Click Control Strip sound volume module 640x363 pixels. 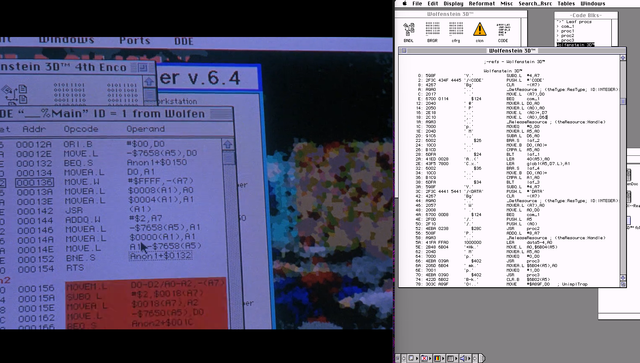pyautogui.click(x=464, y=359)
